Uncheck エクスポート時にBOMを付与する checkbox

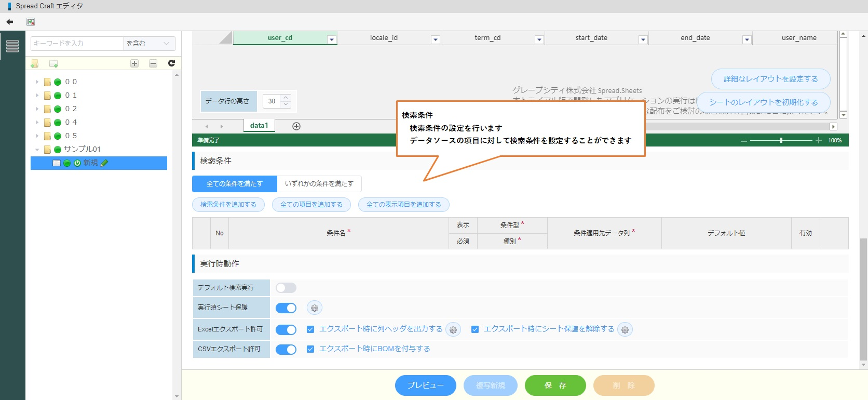click(x=310, y=349)
